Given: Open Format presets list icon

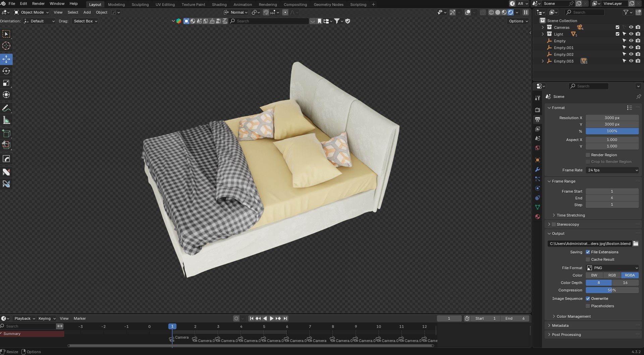Looking at the screenshot, I should click(x=629, y=108).
